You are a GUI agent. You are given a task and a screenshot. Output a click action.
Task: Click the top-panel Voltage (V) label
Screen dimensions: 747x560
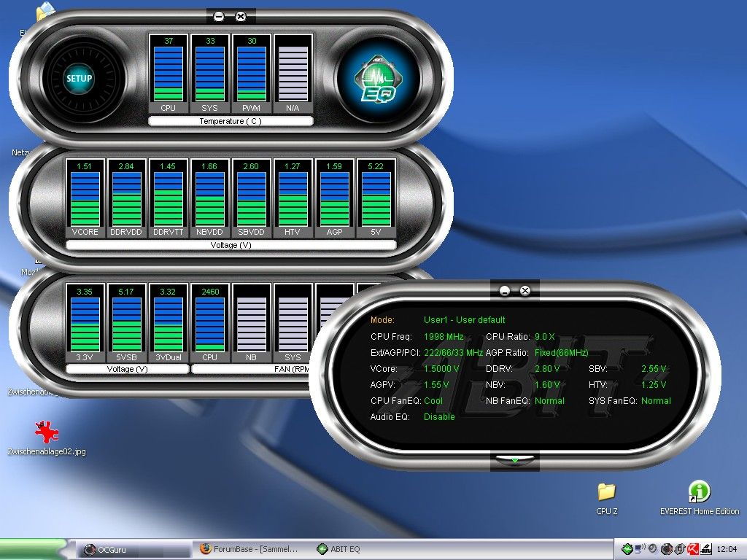pyautogui.click(x=231, y=245)
